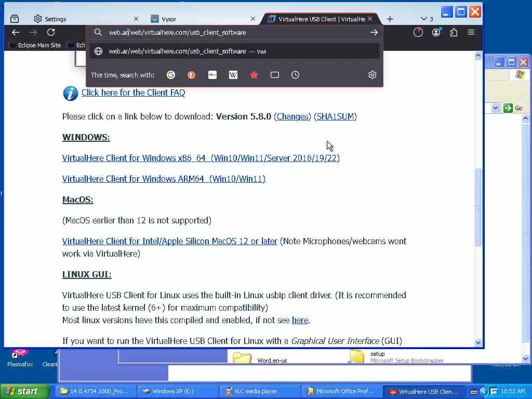The height and width of the screenshot is (399, 532).
Task: Reload the current page
Action: point(51,32)
